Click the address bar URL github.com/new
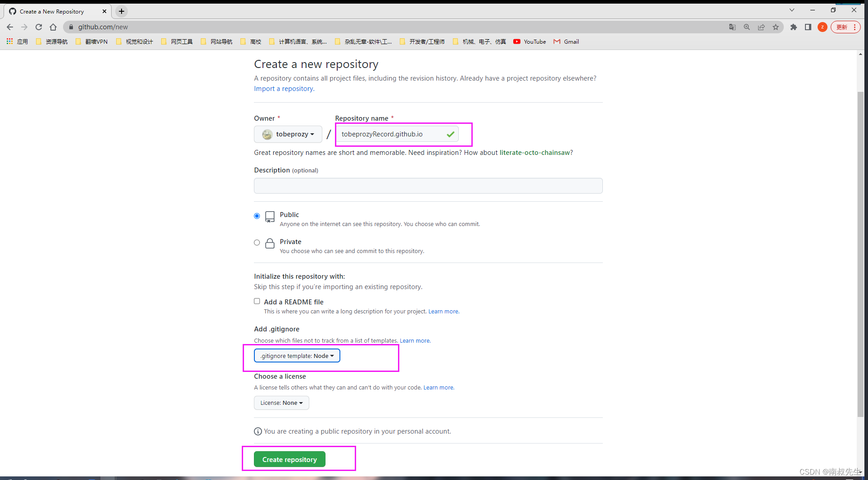This screenshot has height=480, width=868. pos(103,27)
